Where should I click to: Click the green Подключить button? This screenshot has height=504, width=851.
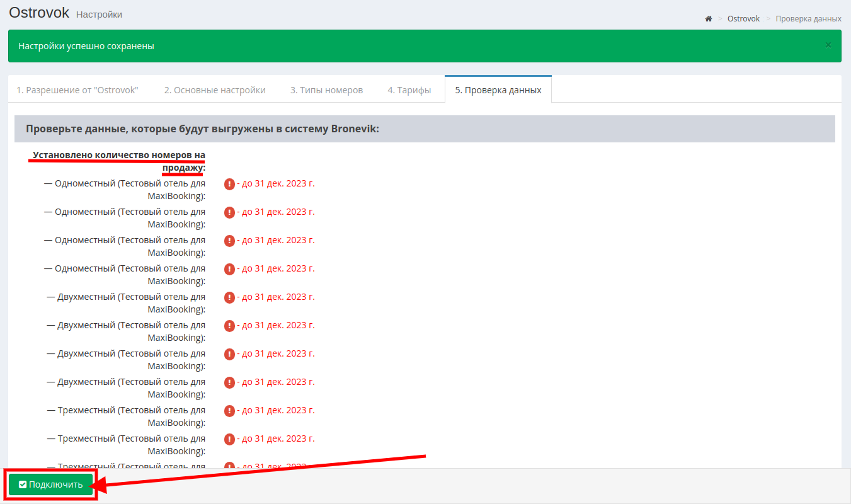[x=51, y=484]
